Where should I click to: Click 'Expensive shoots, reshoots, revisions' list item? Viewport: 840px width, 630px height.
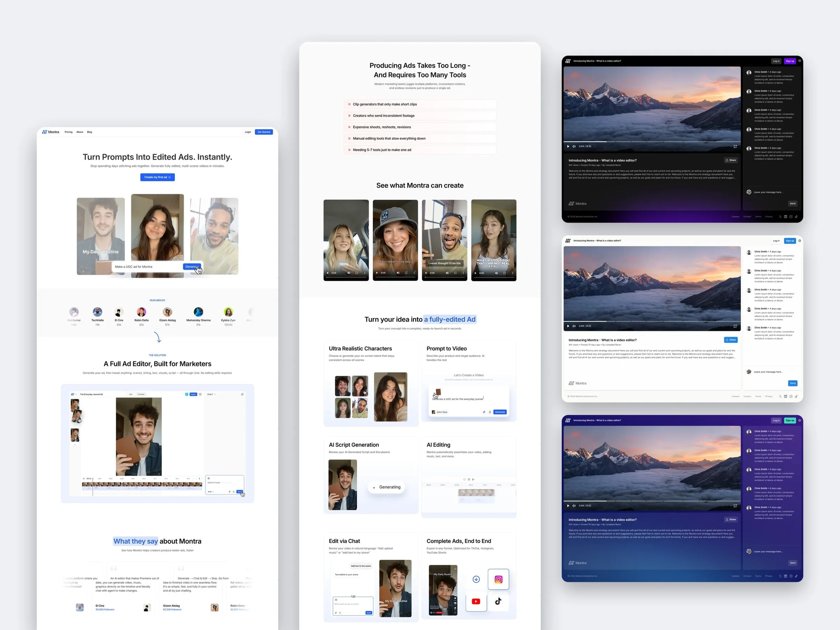click(420, 127)
